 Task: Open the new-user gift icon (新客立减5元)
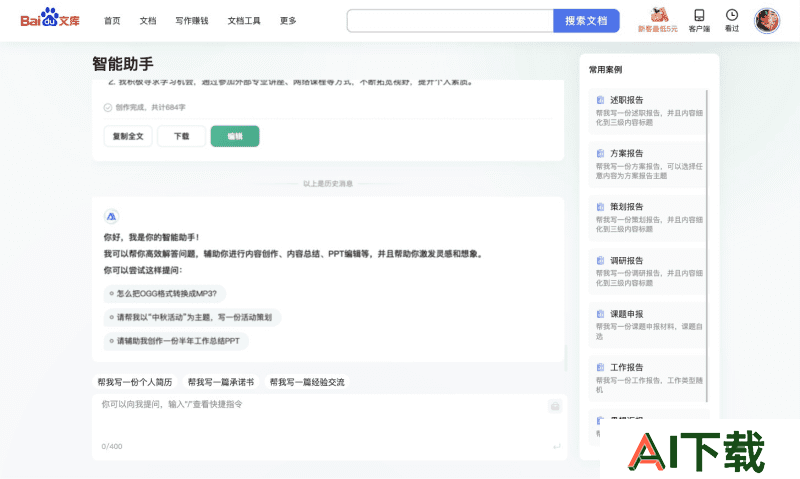click(x=658, y=16)
